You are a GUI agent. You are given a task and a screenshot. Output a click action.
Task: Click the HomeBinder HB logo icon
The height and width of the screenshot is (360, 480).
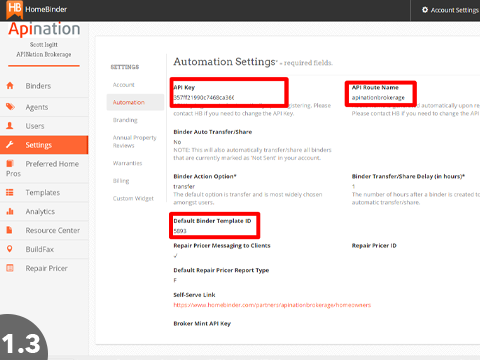tap(15, 9)
